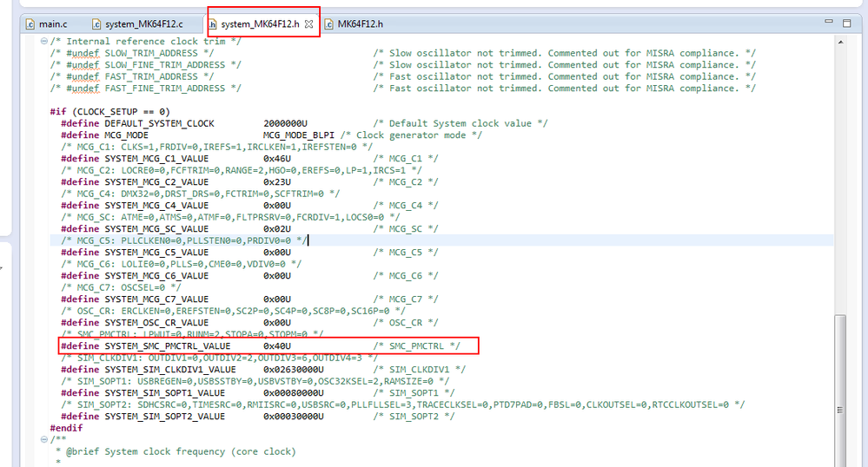This screenshot has height=467, width=868.
Task: Click on MCG_MODE_BLPI value
Action: point(298,135)
